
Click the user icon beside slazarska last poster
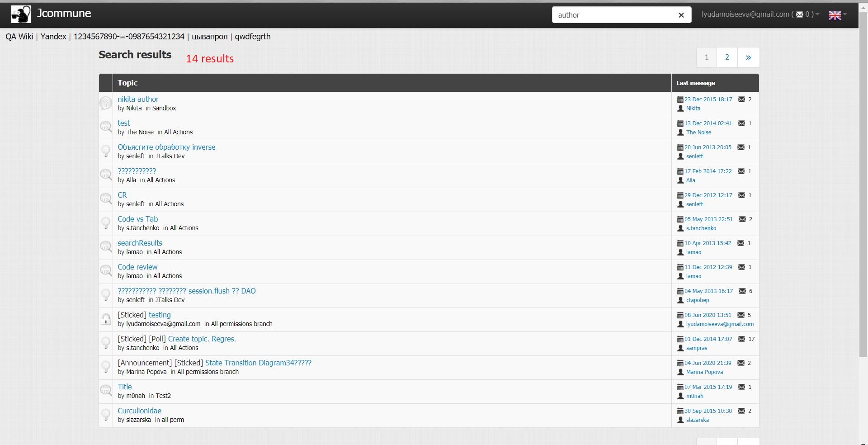(680, 420)
